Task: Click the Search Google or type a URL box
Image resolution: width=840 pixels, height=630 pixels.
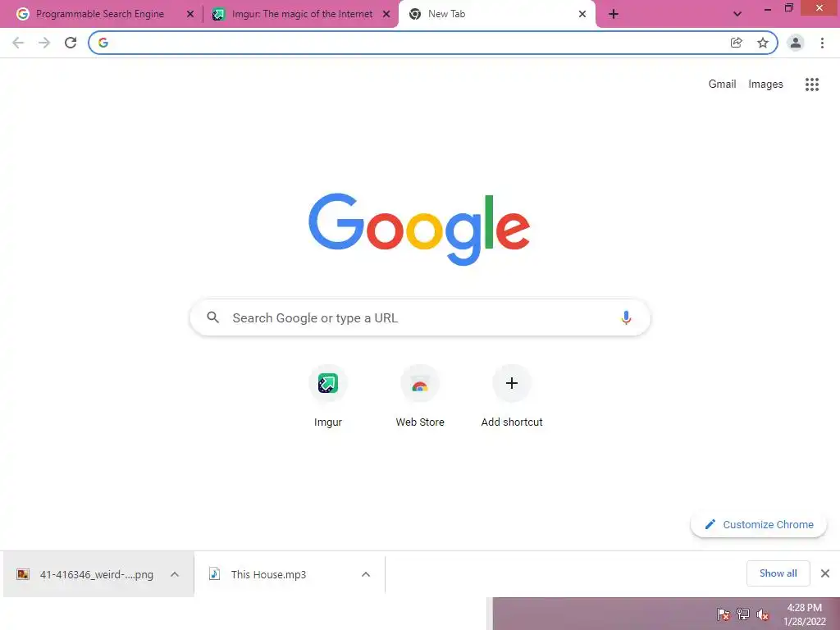Action: pyautogui.click(x=420, y=317)
